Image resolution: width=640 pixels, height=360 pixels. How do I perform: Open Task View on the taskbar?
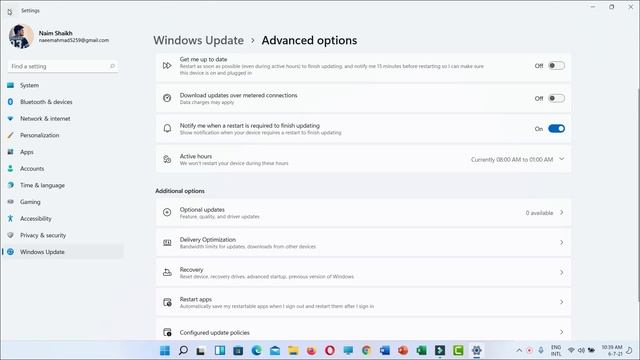pyautogui.click(x=200, y=350)
